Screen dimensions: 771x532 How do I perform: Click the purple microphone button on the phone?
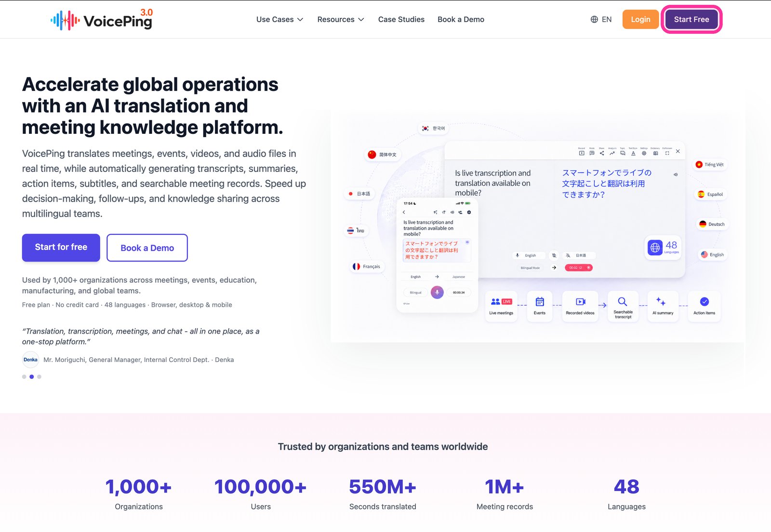tap(437, 292)
